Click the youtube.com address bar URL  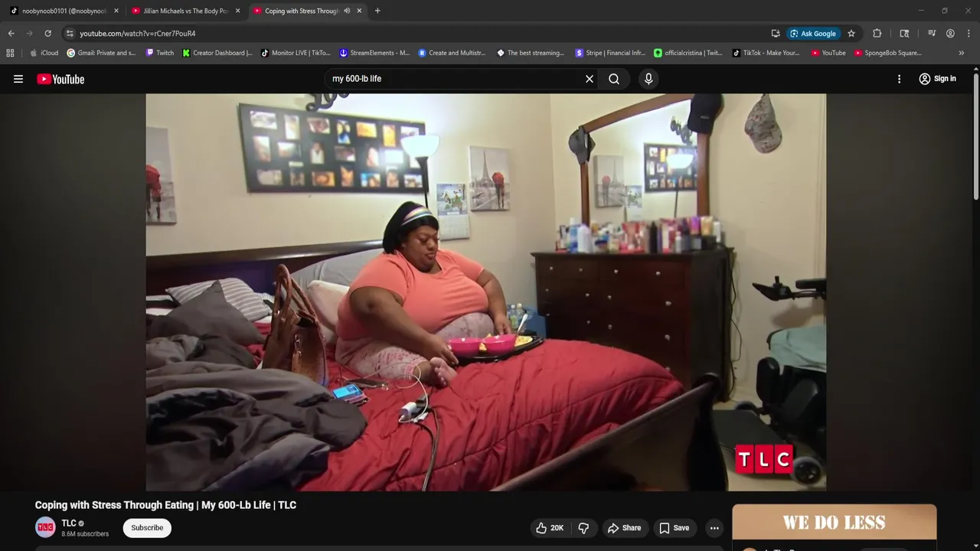tap(138, 34)
